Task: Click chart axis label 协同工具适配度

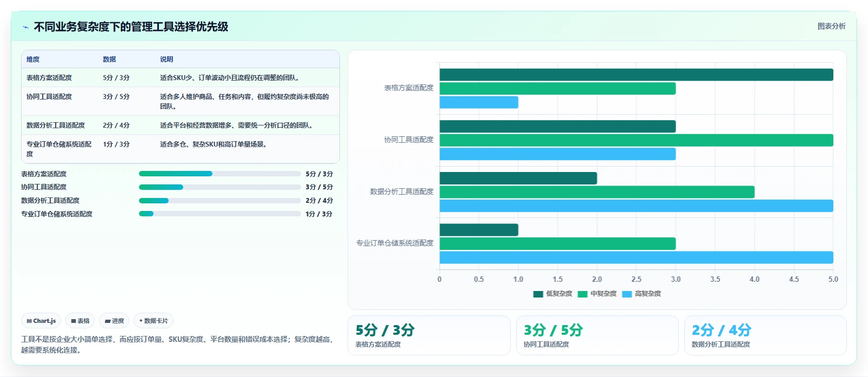Action: click(x=409, y=140)
